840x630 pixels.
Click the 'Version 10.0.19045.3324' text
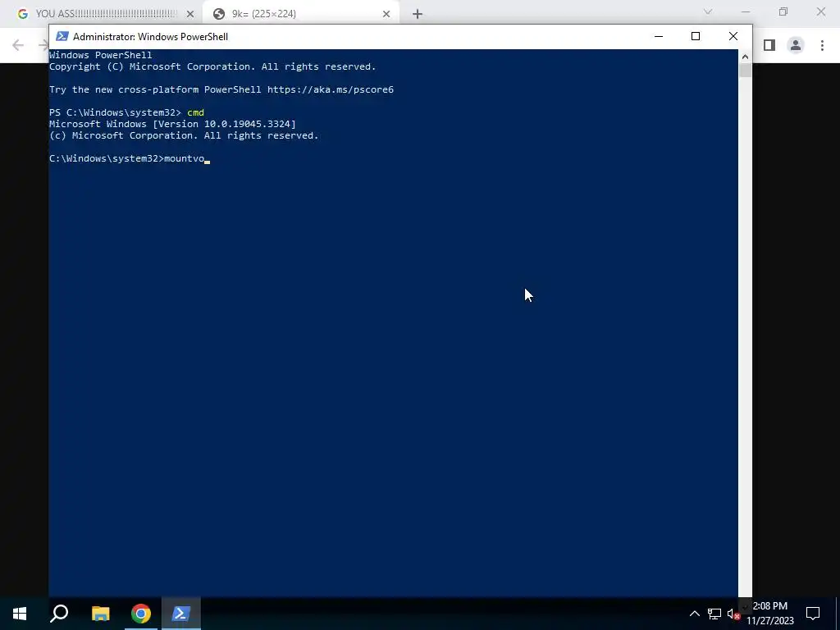(x=224, y=124)
